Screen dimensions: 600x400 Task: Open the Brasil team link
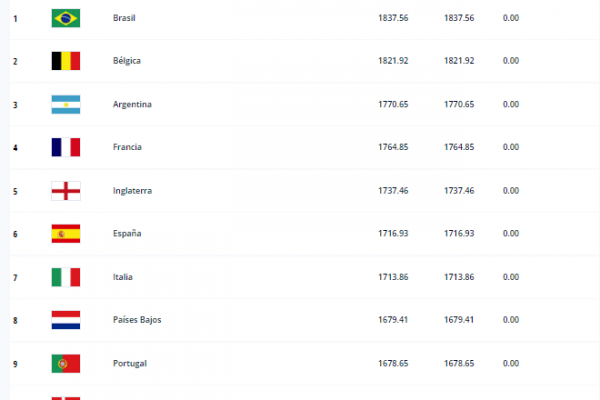[x=124, y=18]
